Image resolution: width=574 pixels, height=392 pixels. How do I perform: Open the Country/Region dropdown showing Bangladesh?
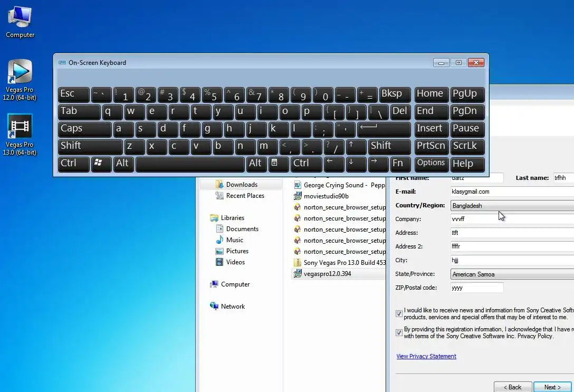click(x=512, y=206)
